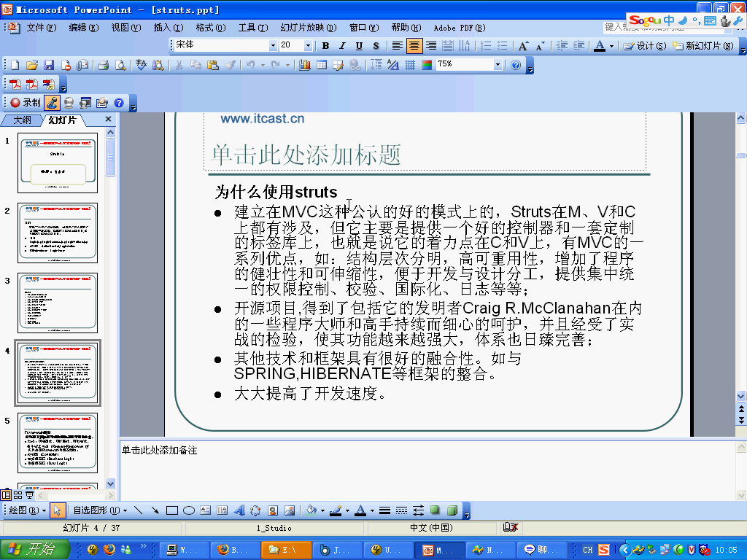This screenshot has height=560, width=747.
Task: Insert a Text Box from drawing toolbar
Action: [205, 510]
